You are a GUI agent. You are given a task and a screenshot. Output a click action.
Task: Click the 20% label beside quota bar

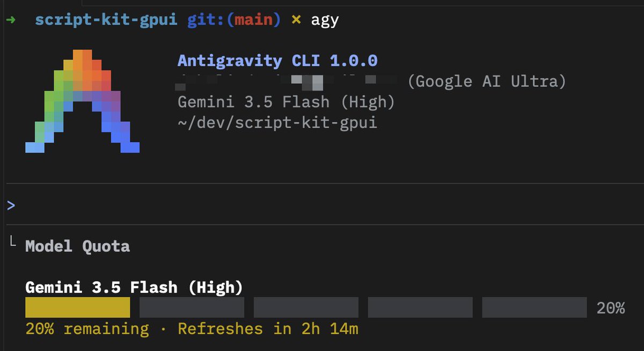pyautogui.click(x=611, y=308)
